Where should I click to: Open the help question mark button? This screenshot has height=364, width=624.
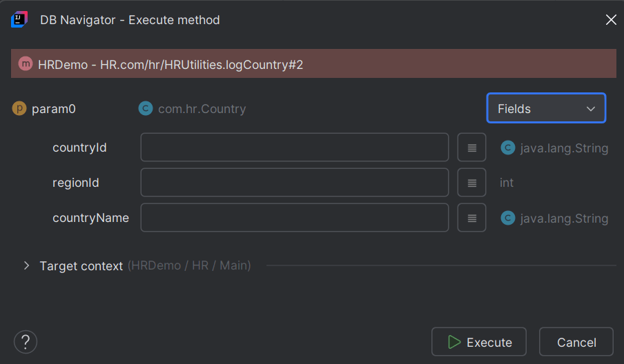(26, 342)
